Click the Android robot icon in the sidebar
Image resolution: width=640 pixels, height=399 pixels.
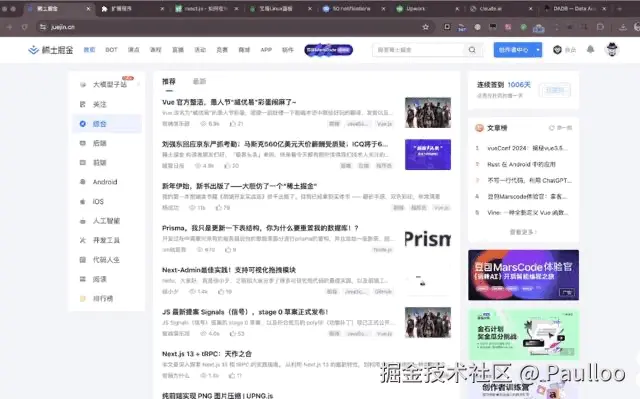[82, 182]
